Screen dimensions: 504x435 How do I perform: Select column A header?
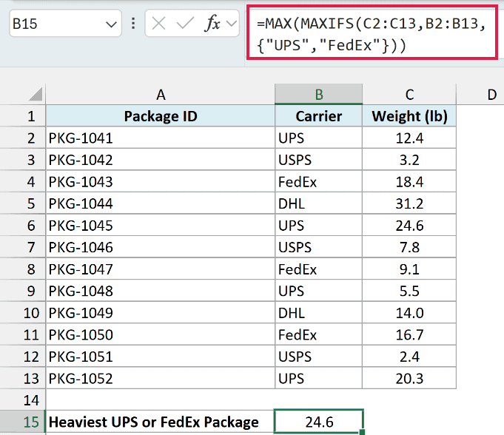(x=161, y=95)
